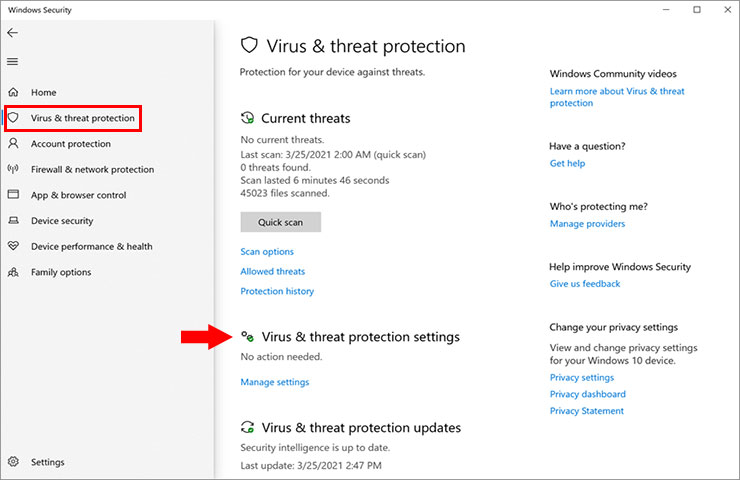Screen dimensions: 740x480
Task: Go to Firewall & network protection
Action: click(x=92, y=169)
